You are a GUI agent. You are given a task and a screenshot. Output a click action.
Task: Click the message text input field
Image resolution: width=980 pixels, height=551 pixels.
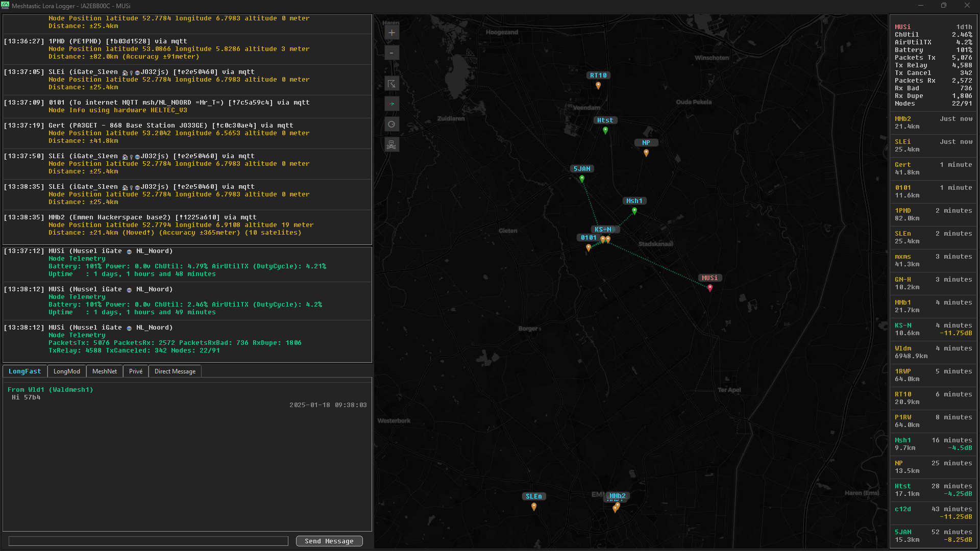tap(149, 541)
